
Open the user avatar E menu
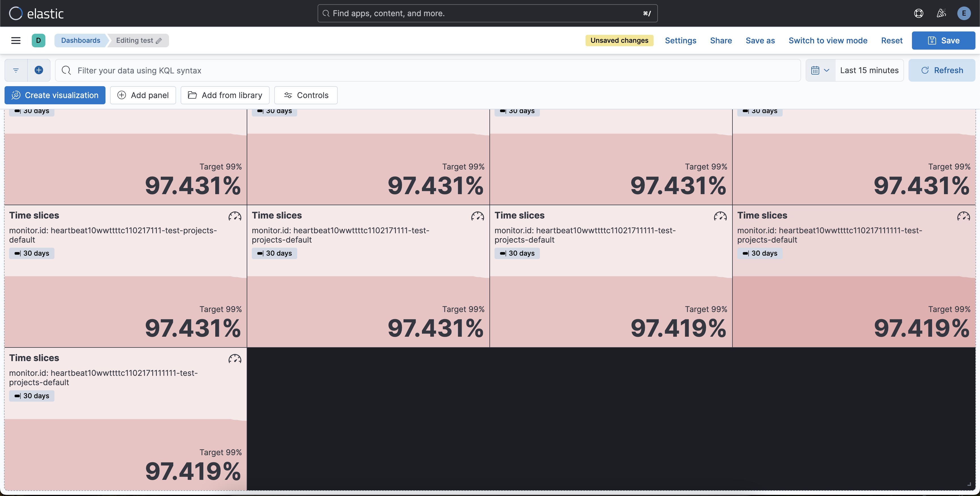point(964,13)
